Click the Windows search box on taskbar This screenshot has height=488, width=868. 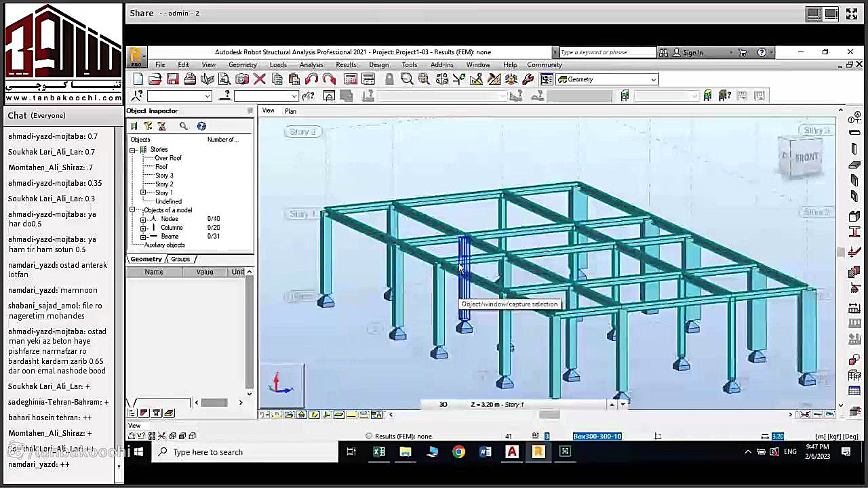[x=244, y=452]
